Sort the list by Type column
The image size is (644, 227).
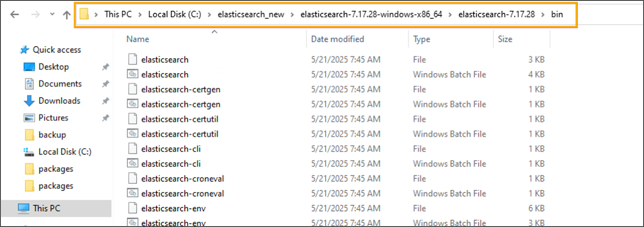[421, 39]
